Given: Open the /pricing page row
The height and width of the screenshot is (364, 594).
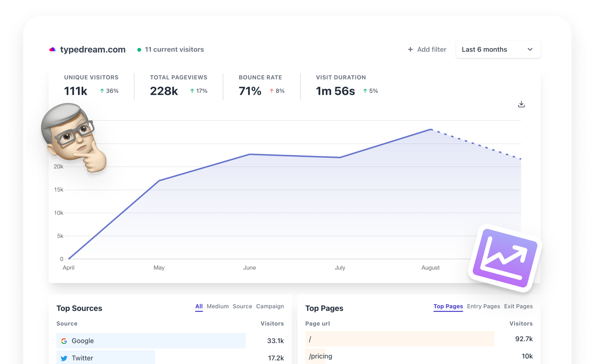Looking at the screenshot, I should click(x=419, y=356).
